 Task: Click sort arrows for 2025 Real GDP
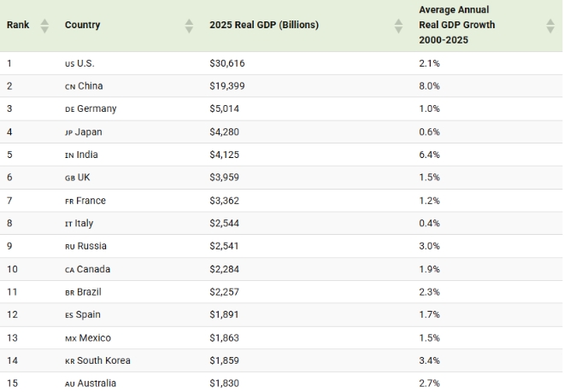coord(398,26)
